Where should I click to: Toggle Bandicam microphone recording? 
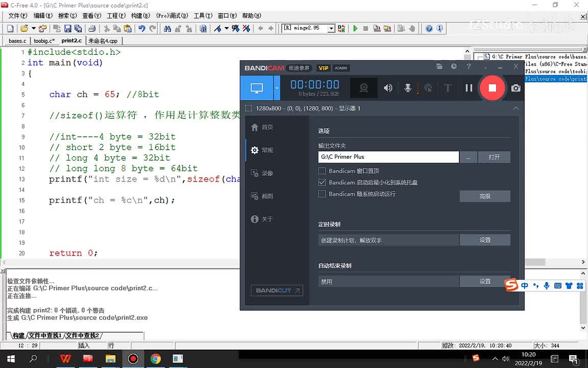coord(408,88)
